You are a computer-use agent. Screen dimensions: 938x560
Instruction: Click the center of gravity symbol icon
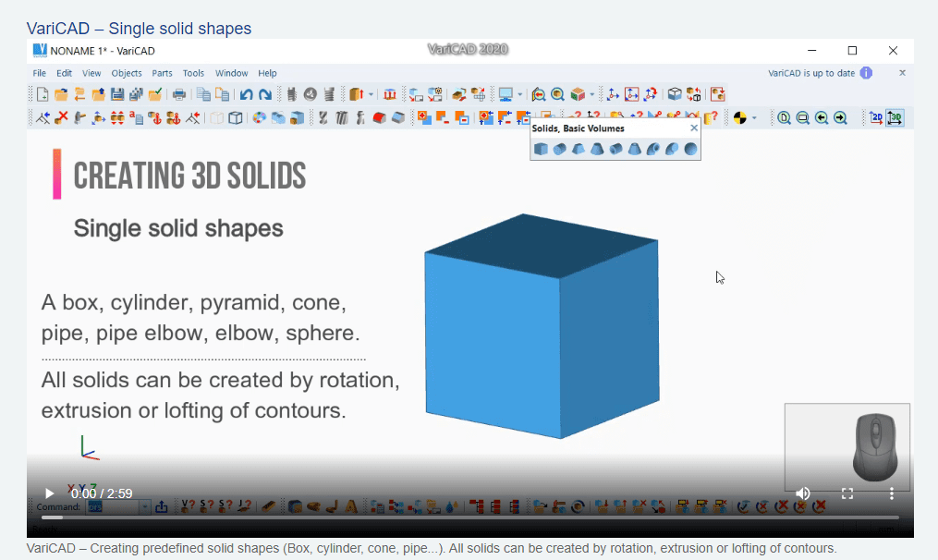click(740, 118)
